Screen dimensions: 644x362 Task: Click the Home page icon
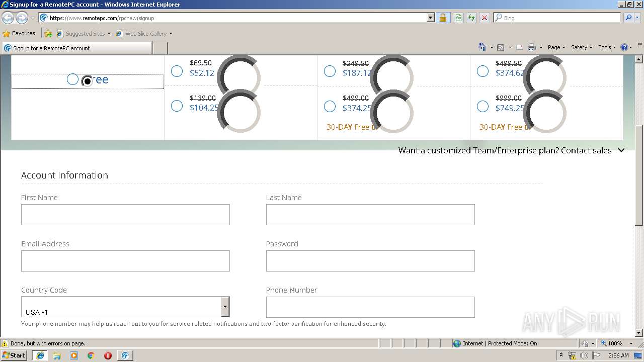coord(482,47)
